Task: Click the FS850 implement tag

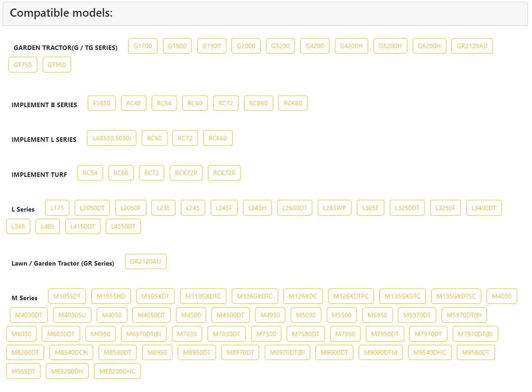Action: [x=101, y=103]
